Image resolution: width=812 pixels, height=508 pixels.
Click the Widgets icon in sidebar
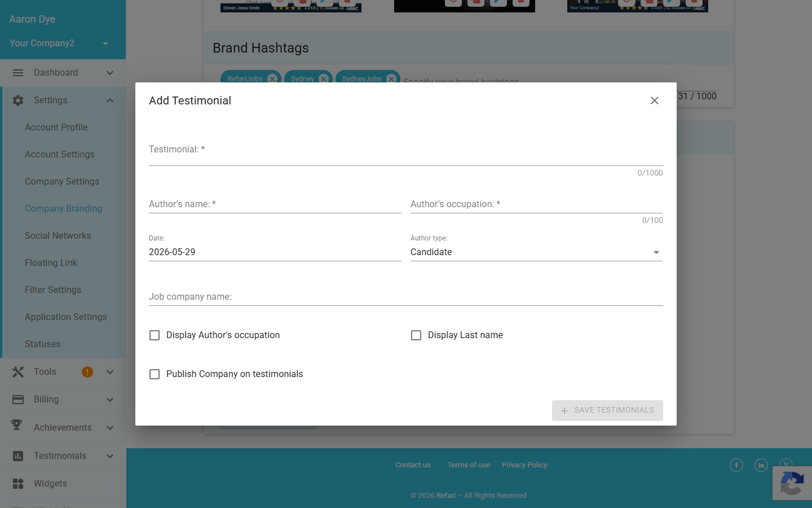(x=18, y=484)
